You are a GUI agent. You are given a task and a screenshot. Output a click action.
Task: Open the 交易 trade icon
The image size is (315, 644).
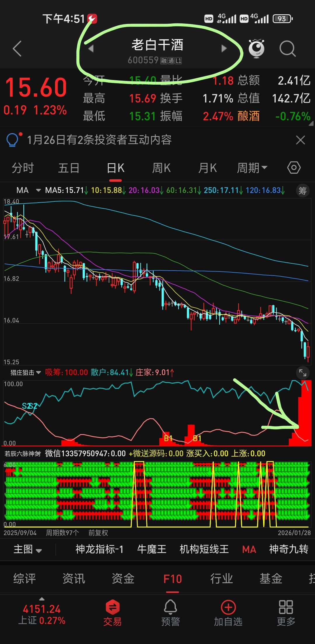coord(113,613)
